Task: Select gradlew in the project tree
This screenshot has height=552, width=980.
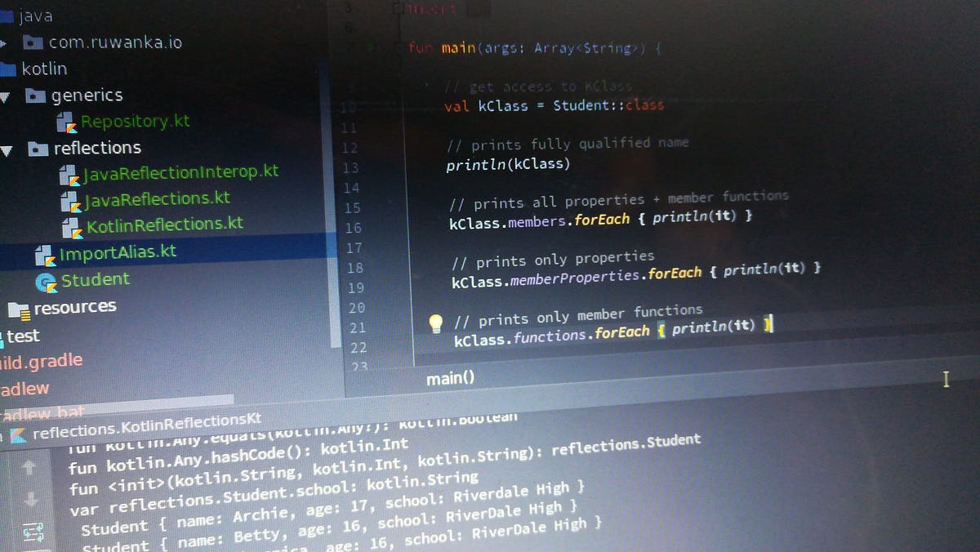Action: (x=24, y=389)
